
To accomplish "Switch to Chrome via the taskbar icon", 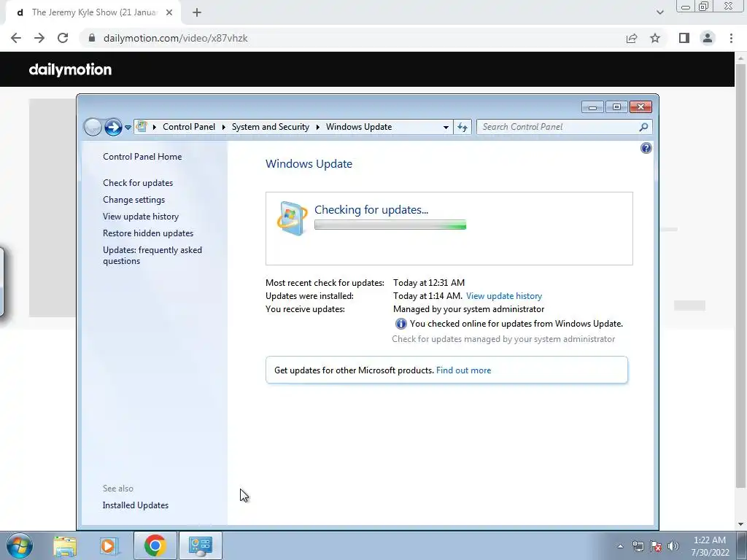I will (x=155, y=545).
